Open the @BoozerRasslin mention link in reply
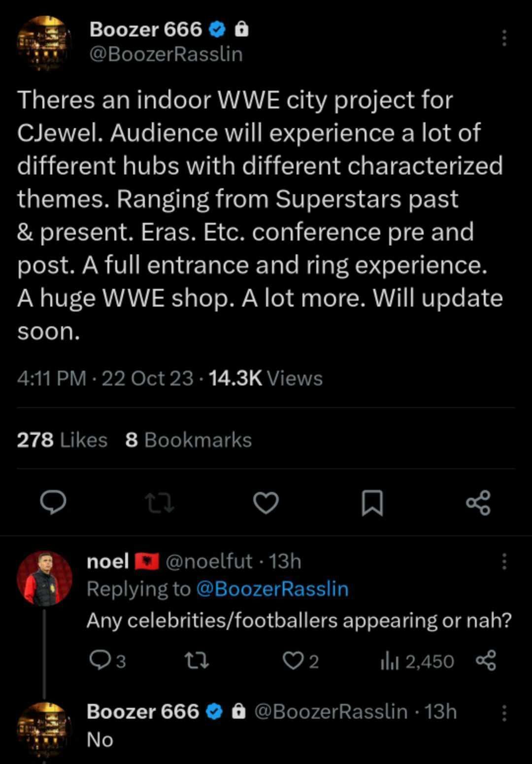532x764 pixels. pos(272,589)
